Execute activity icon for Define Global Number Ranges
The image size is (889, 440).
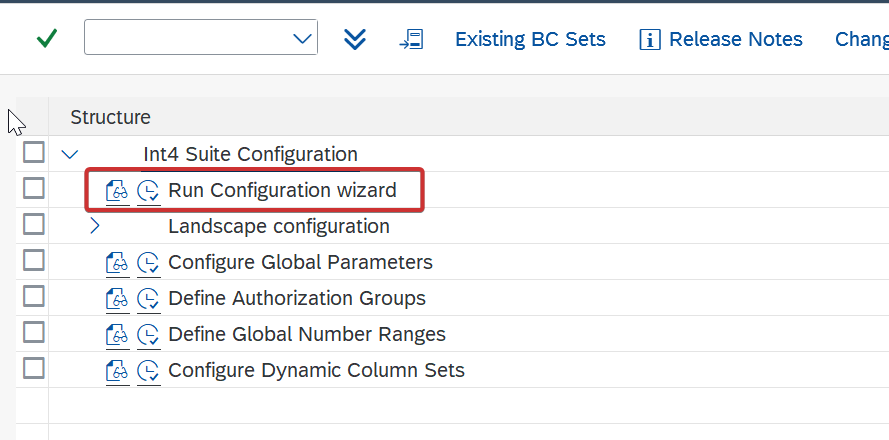pyautogui.click(x=149, y=335)
